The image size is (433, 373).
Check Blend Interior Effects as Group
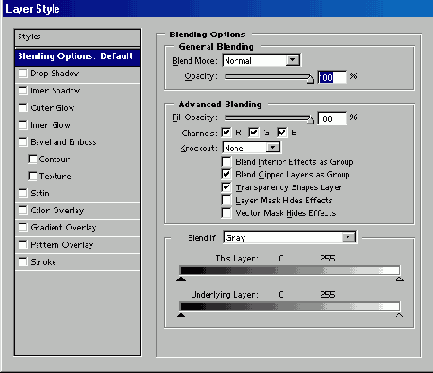pos(226,162)
